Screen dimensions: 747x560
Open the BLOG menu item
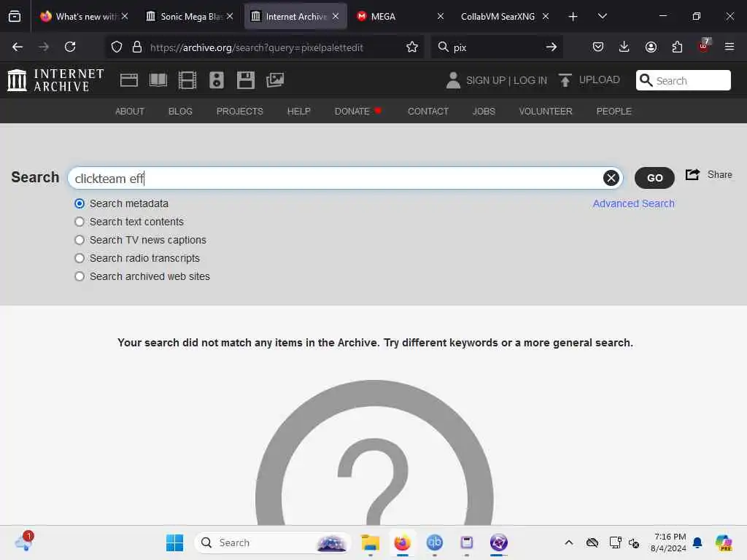coord(180,111)
